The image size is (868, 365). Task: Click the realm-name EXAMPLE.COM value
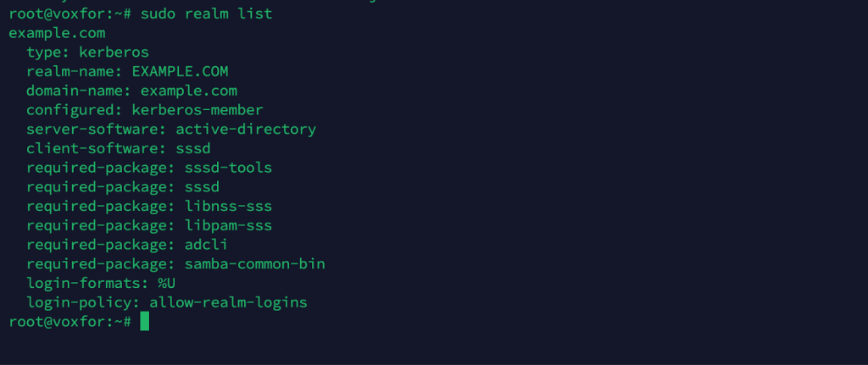(180, 71)
